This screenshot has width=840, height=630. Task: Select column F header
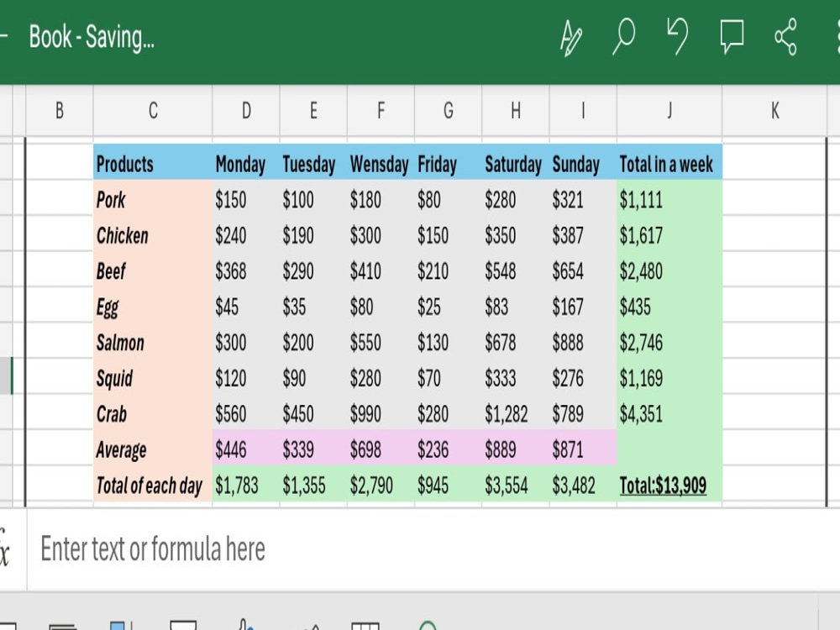(x=381, y=111)
